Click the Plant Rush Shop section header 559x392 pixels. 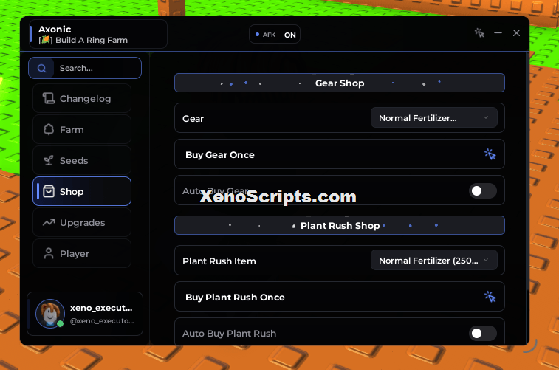pos(340,225)
